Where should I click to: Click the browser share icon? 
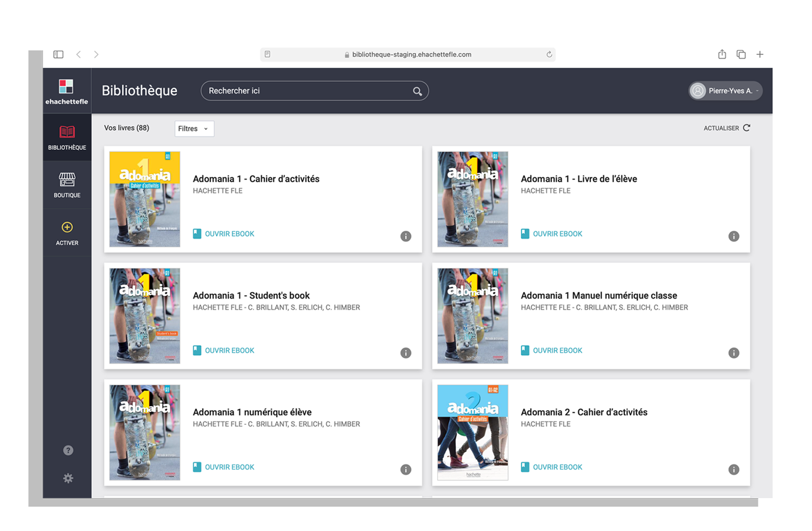[x=722, y=54]
